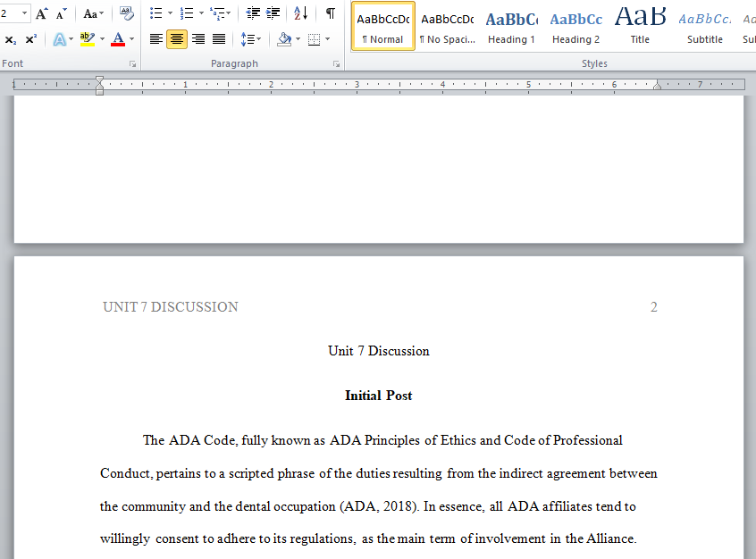Open the Paragraph dialog launcher
The height and width of the screenshot is (559, 756).
click(336, 63)
